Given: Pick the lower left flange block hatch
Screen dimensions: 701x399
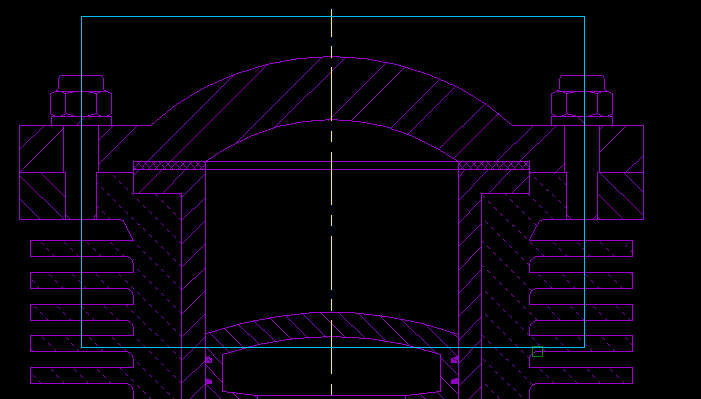Looking at the screenshot, I should coord(42,196).
